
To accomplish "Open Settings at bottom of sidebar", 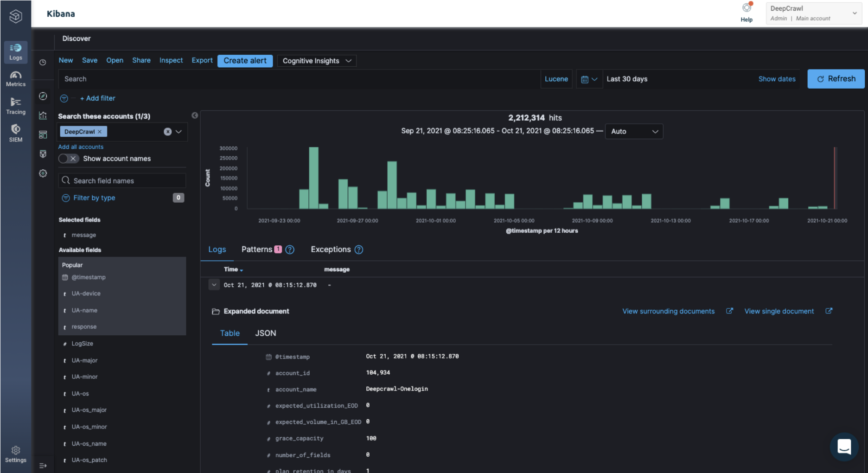I will coord(16,454).
